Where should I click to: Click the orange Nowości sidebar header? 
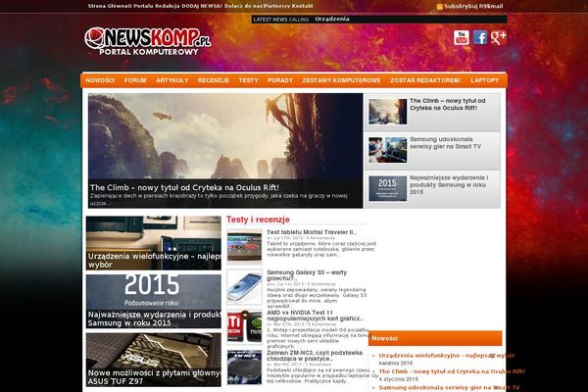pos(435,338)
